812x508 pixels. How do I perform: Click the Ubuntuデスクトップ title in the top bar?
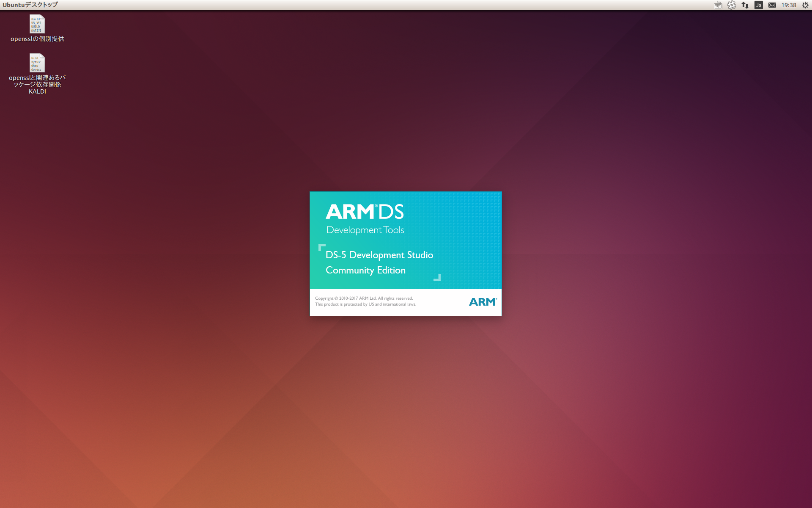[30, 5]
